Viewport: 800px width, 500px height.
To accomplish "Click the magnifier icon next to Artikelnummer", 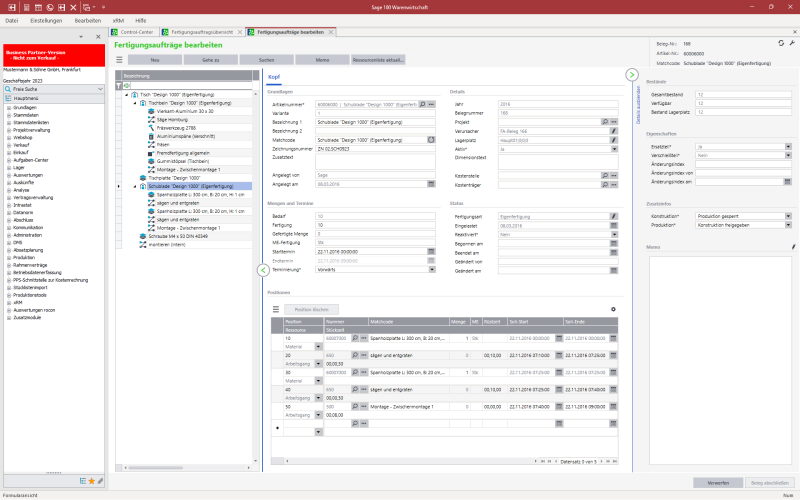I will coord(422,104).
